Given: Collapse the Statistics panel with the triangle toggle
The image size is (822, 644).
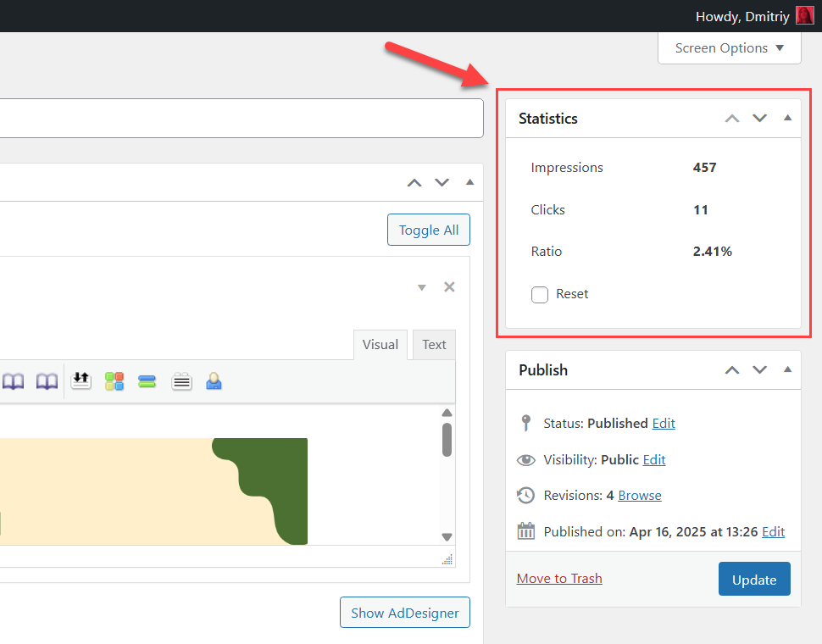Looking at the screenshot, I should pos(787,118).
